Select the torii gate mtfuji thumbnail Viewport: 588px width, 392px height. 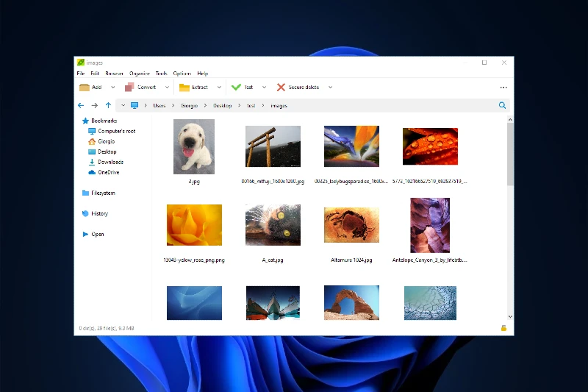tap(273, 146)
